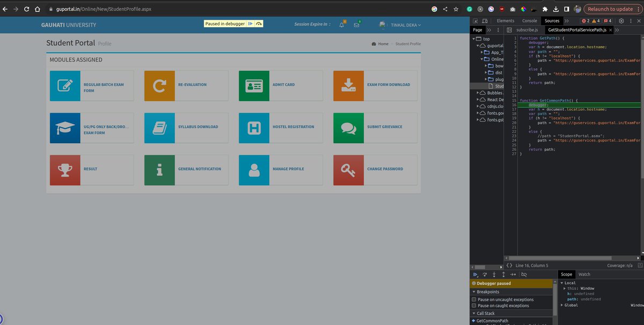644x325 pixels.
Task: Click the Step button in debugger toolbar
Action: 513,274
